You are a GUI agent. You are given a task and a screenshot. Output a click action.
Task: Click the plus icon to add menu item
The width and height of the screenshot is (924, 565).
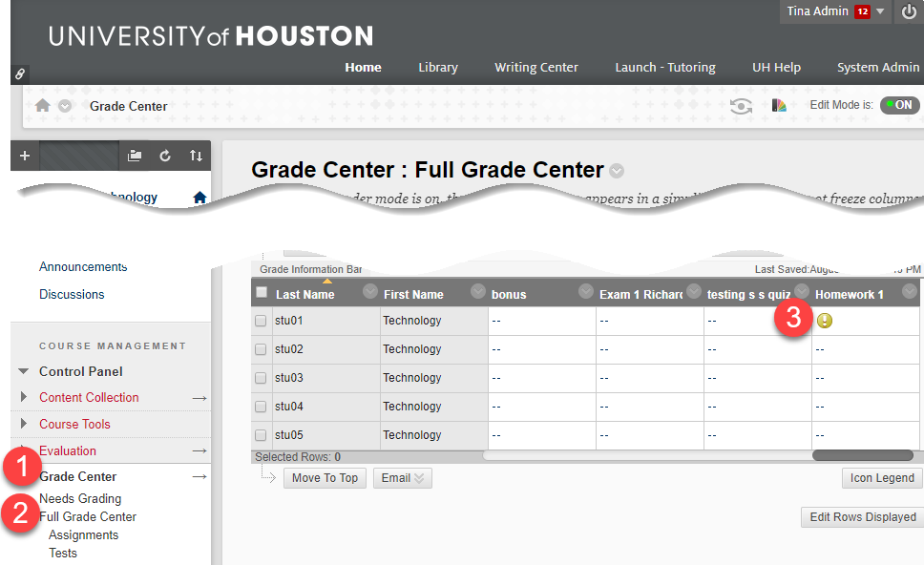[25, 156]
